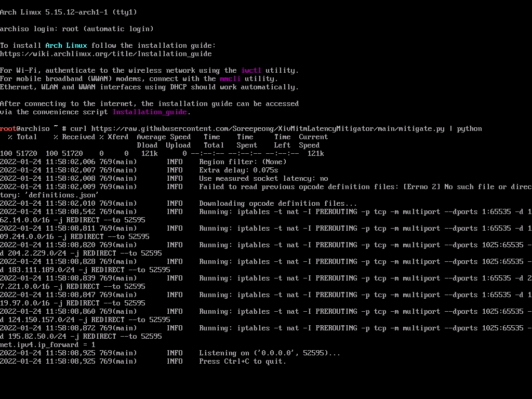Open the wiki.archlinux.org Installation_guide URL
This screenshot has height=399, width=532.
tap(106, 54)
